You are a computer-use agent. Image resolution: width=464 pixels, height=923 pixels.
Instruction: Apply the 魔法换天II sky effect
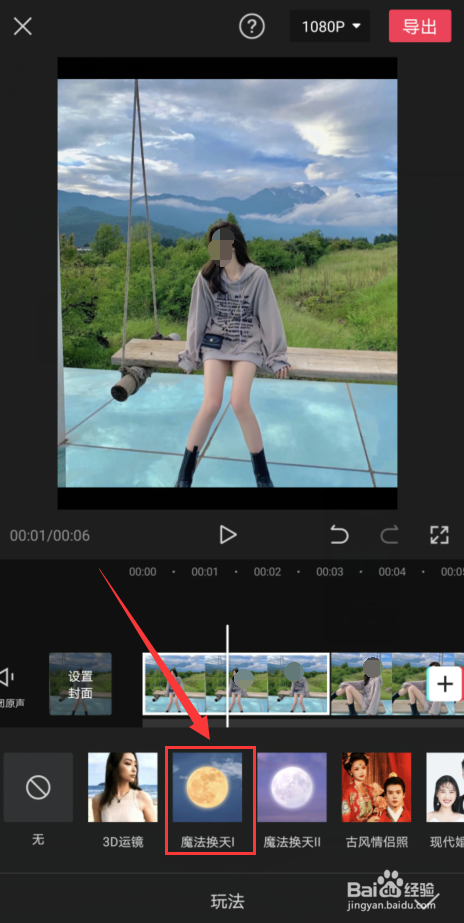[x=292, y=800]
